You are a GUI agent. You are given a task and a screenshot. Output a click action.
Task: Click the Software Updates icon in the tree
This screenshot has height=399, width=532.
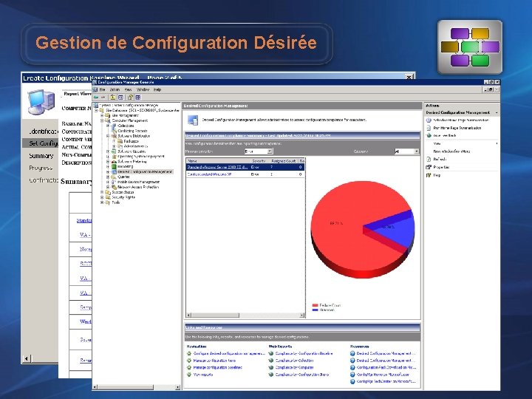[115, 151]
